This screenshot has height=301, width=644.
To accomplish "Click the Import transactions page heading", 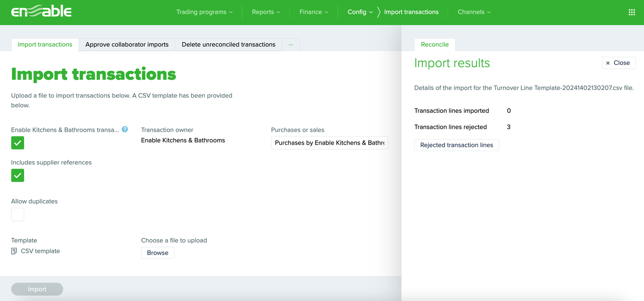I will 94,74.
